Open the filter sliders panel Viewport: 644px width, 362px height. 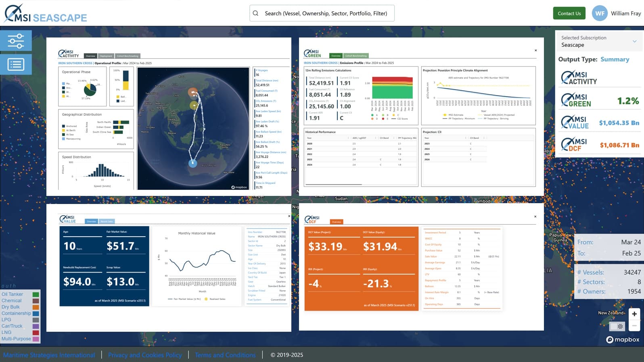pyautogui.click(x=16, y=41)
